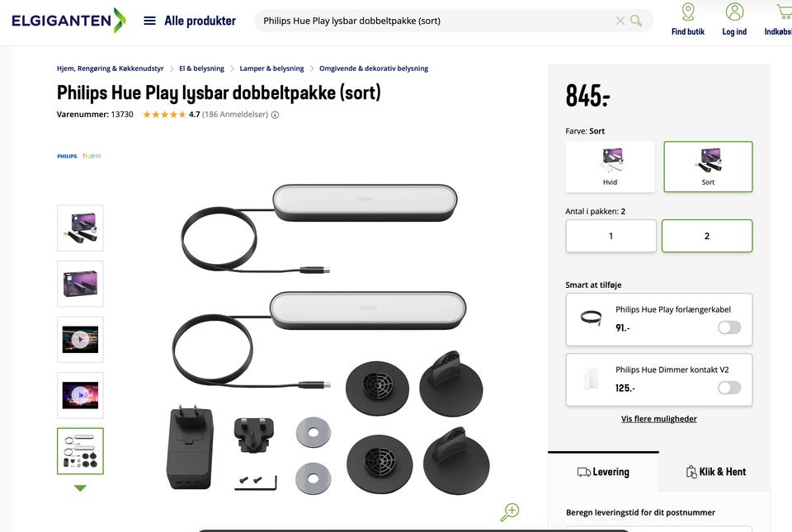Open Find butik store locator icon
The height and width of the screenshot is (532, 792).
[688, 12]
